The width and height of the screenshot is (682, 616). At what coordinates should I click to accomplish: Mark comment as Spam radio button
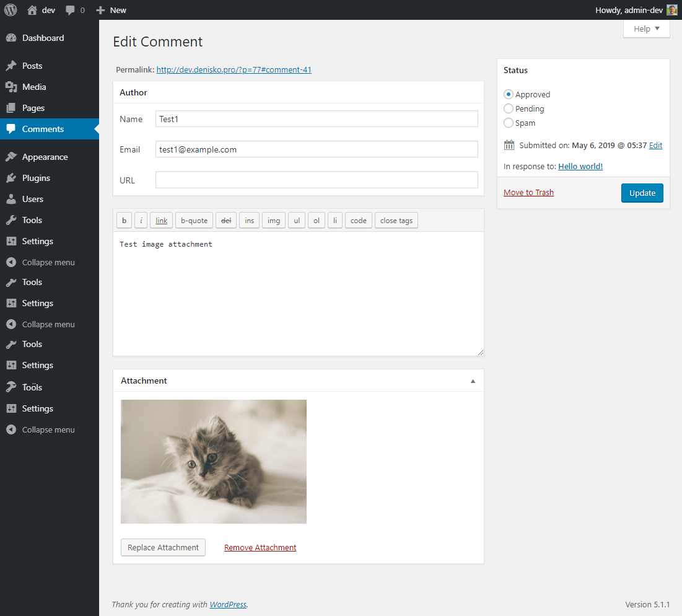coord(509,123)
